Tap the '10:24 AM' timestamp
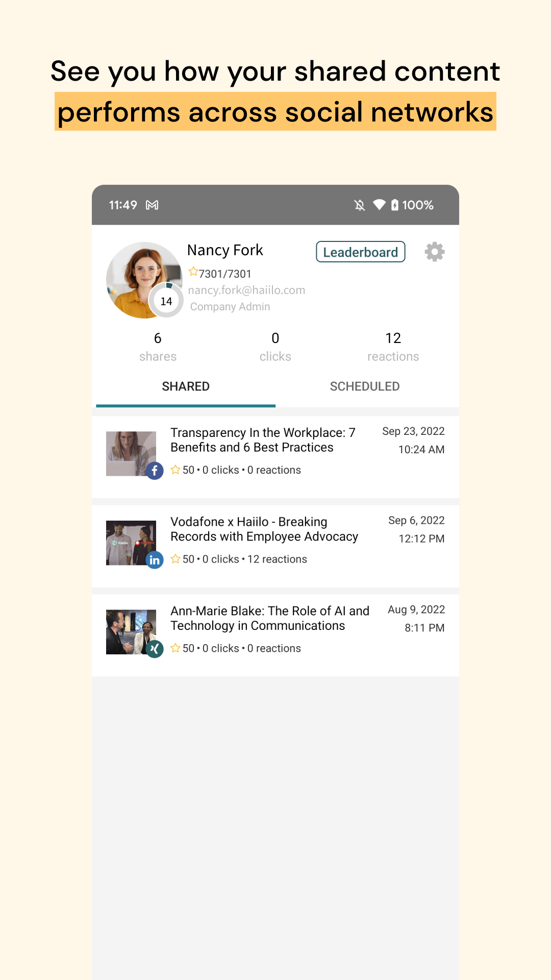 (x=421, y=450)
